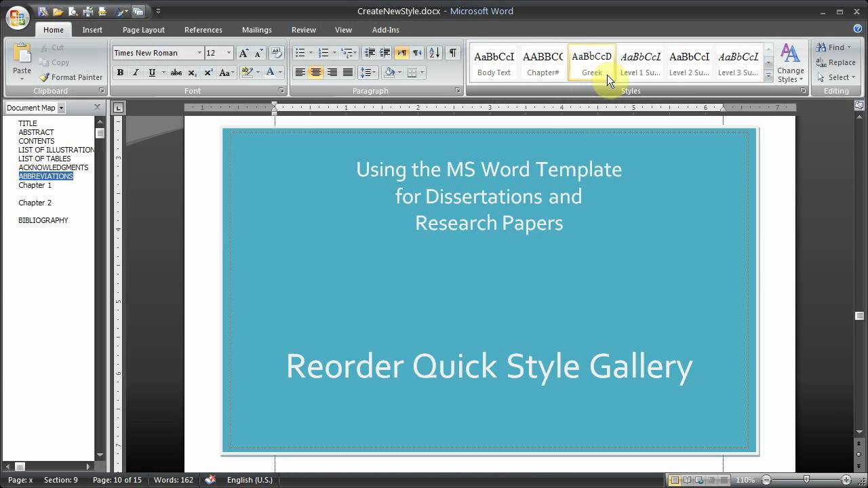This screenshot has height=488, width=868.
Task: Click the Decrease Indent icon
Action: pyautogui.click(x=370, y=53)
